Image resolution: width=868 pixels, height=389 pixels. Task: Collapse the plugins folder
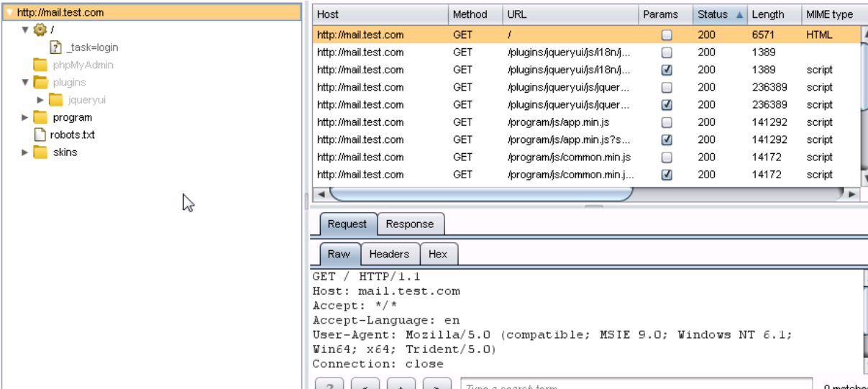coord(25,83)
